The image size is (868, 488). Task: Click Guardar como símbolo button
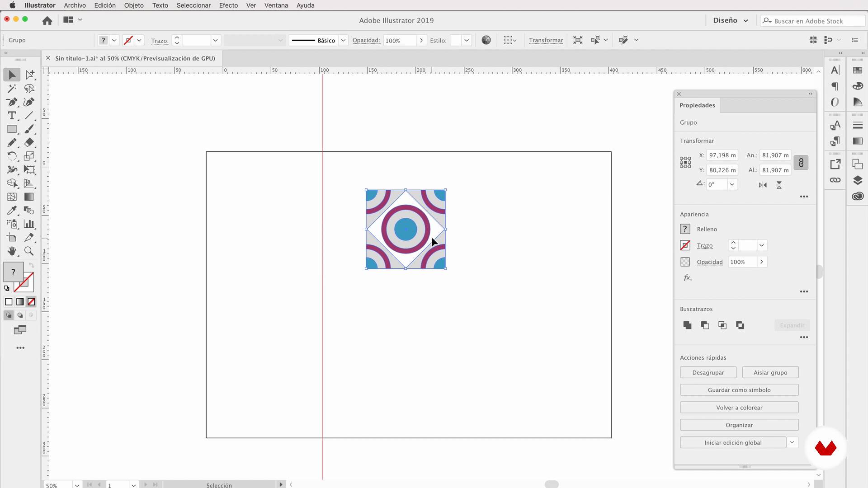click(739, 390)
